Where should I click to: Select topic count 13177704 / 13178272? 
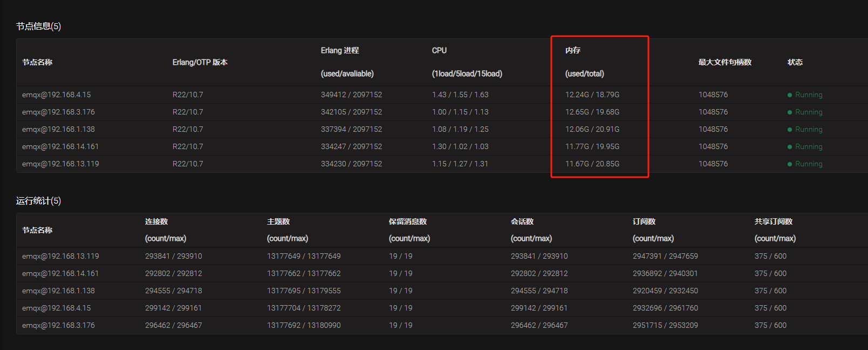click(304, 308)
